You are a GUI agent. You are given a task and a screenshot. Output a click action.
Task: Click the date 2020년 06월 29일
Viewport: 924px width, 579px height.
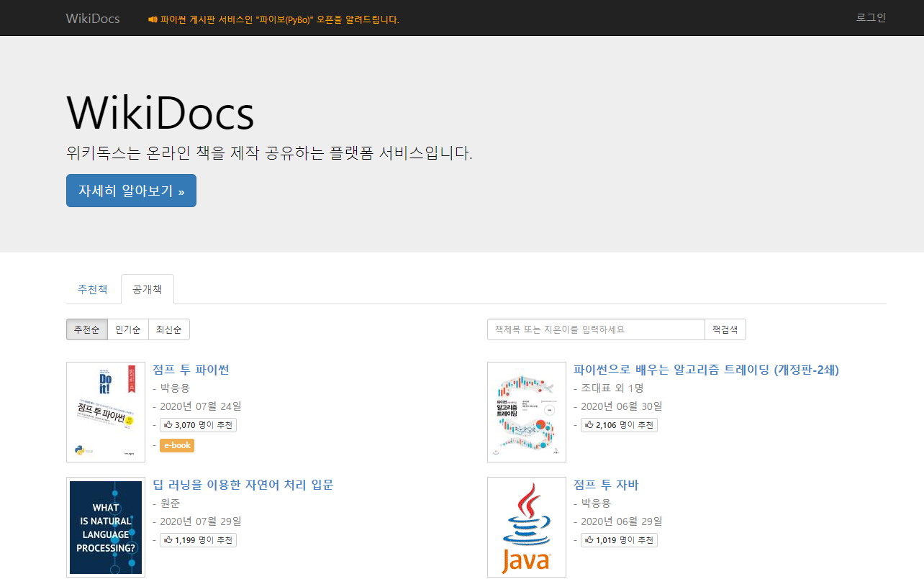622,521
